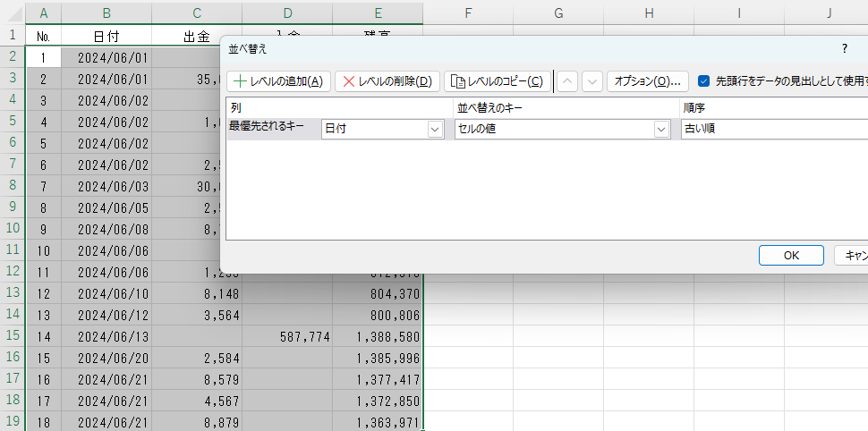Click cell with 4,567
The width and height of the screenshot is (868, 431).
point(197,401)
